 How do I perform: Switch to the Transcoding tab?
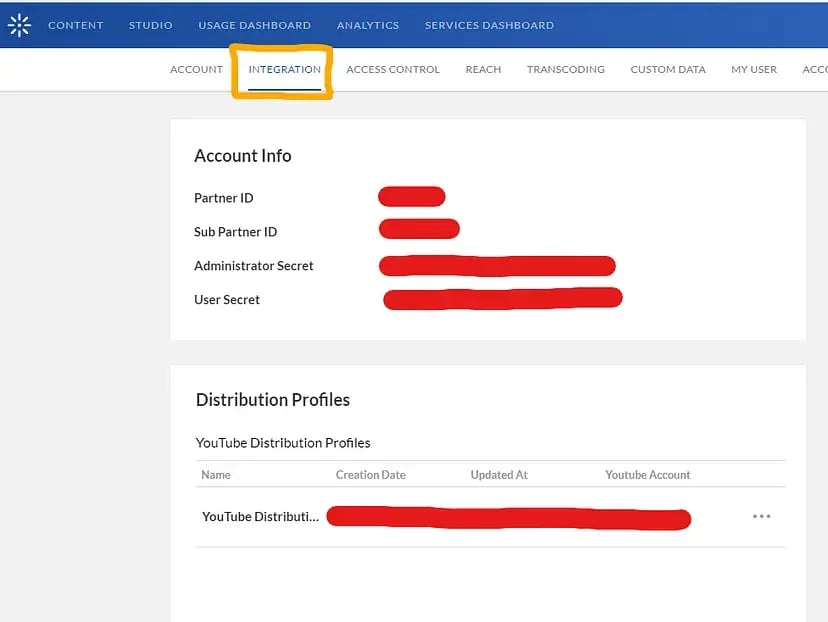click(x=566, y=70)
